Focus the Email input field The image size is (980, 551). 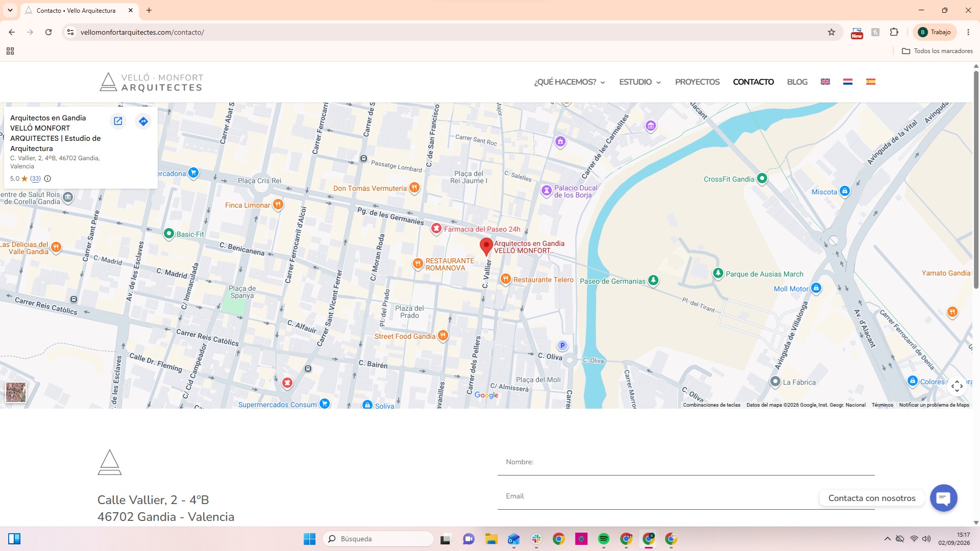click(x=686, y=496)
